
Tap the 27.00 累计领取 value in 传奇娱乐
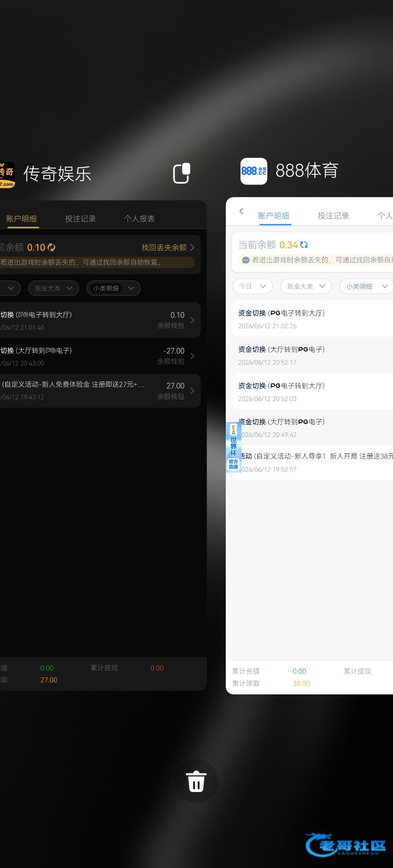pos(49,680)
